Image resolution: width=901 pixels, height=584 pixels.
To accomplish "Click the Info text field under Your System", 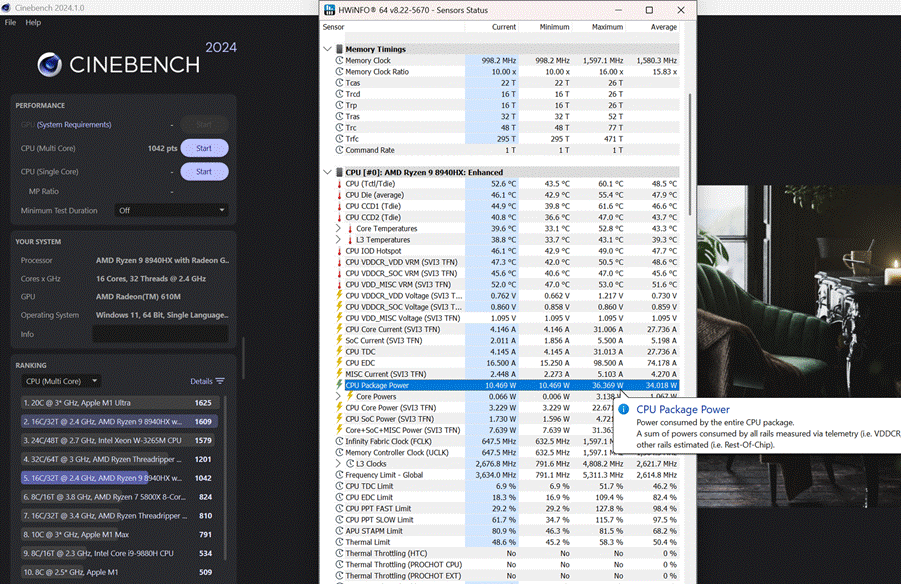I will point(160,334).
